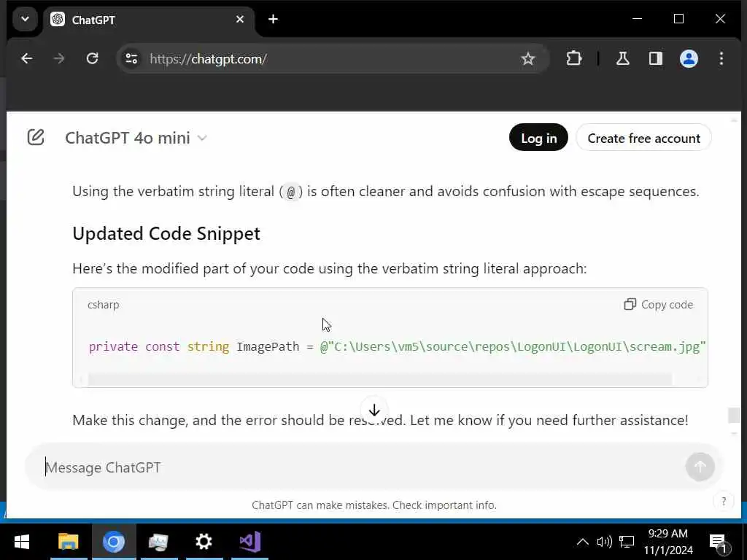The image size is (747, 560).
Task: Click the page vertical scrollbar thumb
Action: pyautogui.click(x=734, y=415)
